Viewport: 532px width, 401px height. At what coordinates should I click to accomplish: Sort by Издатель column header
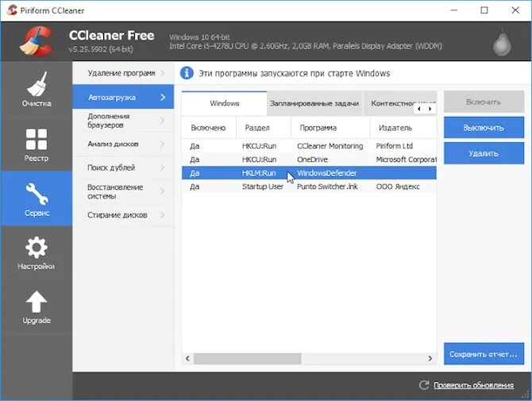pyautogui.click(x=403, y=128)
